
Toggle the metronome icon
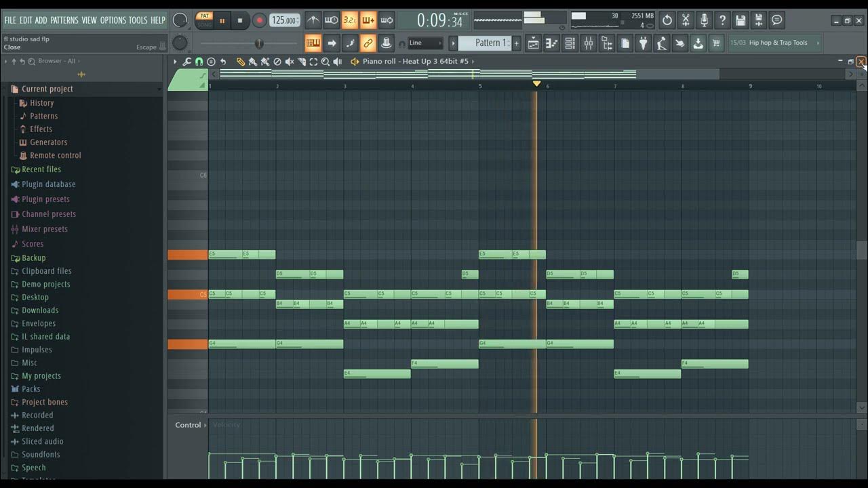[313, 20]
